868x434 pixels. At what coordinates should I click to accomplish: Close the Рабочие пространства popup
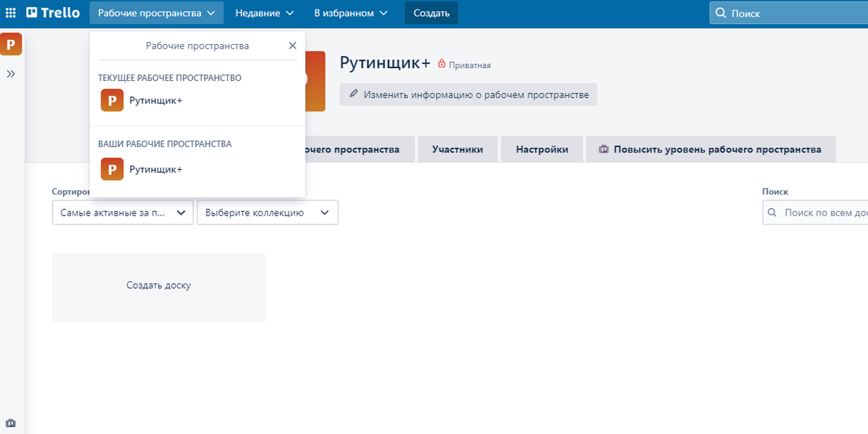pyautogui.click(x=292, y=46)
